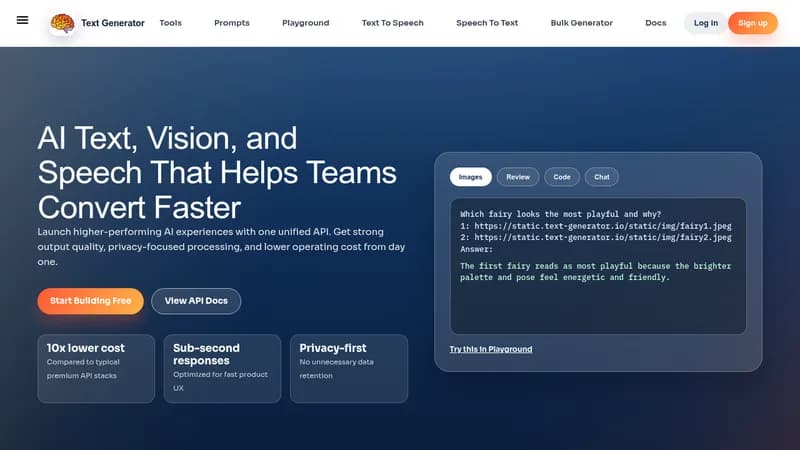Switch to the Chat tab
Image resolution: width=800 pixels, height=450 pixels.
tap(602, 177)
